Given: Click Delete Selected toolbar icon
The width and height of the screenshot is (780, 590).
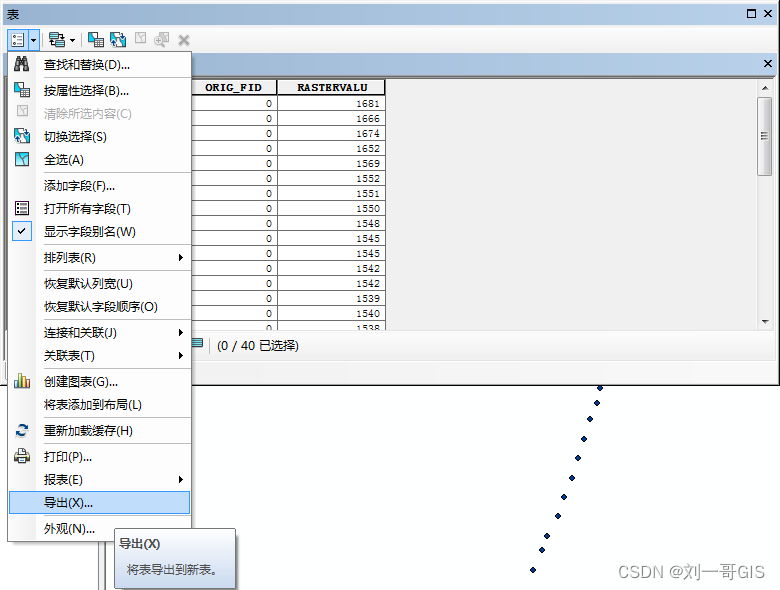Looking at the screenshot, I should pos(184,40).
